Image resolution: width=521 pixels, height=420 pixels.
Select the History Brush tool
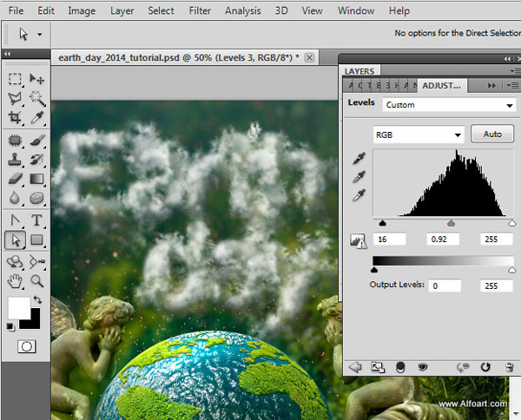click(x=36, y=160)
